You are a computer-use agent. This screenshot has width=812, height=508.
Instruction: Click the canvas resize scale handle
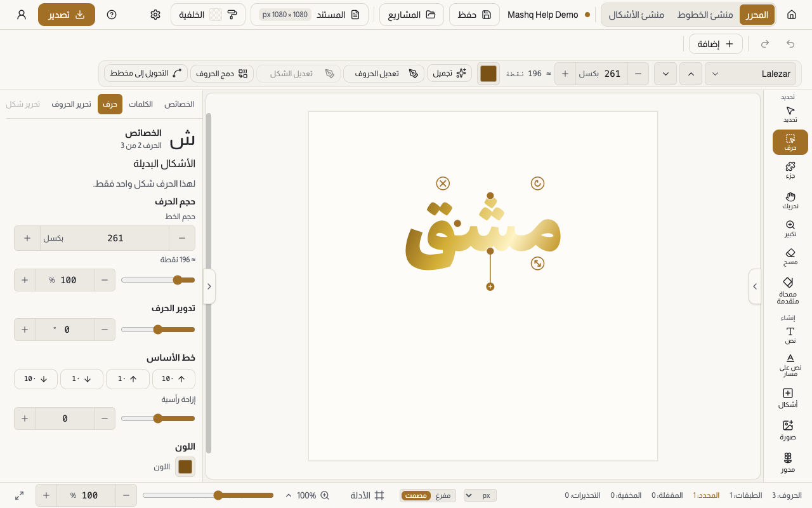point(537,263)
